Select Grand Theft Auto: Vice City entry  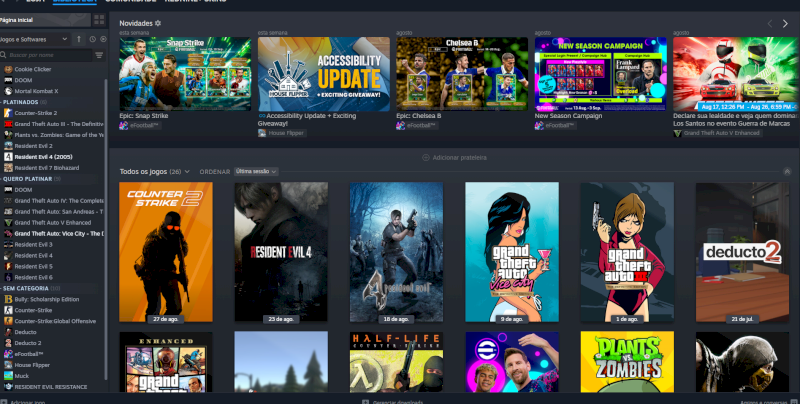tap(52, 234)
